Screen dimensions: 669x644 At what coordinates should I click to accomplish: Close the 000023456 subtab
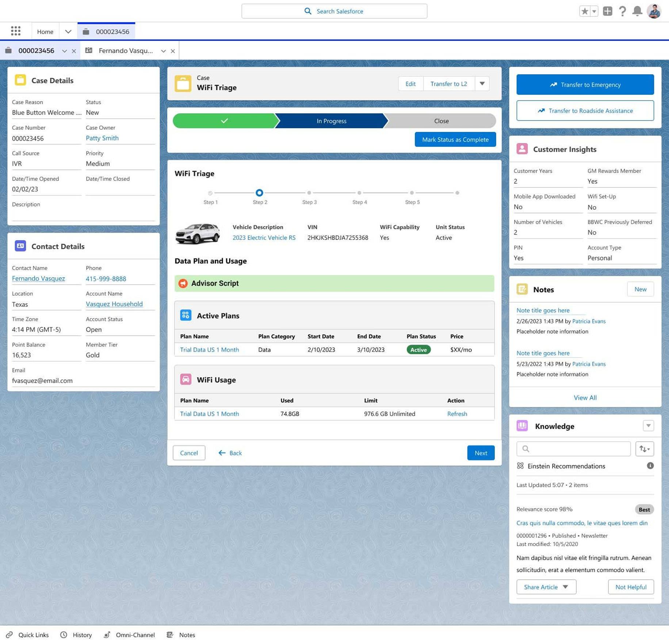pos(74,51)
